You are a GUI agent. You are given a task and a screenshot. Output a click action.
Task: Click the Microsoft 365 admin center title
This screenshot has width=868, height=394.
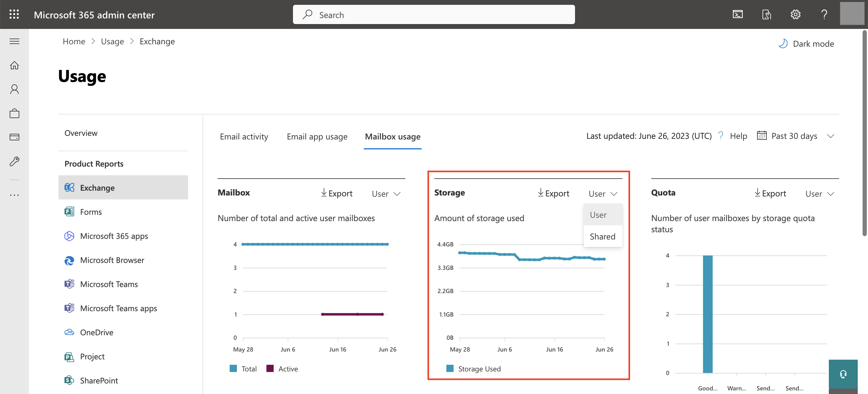[94, 14]
